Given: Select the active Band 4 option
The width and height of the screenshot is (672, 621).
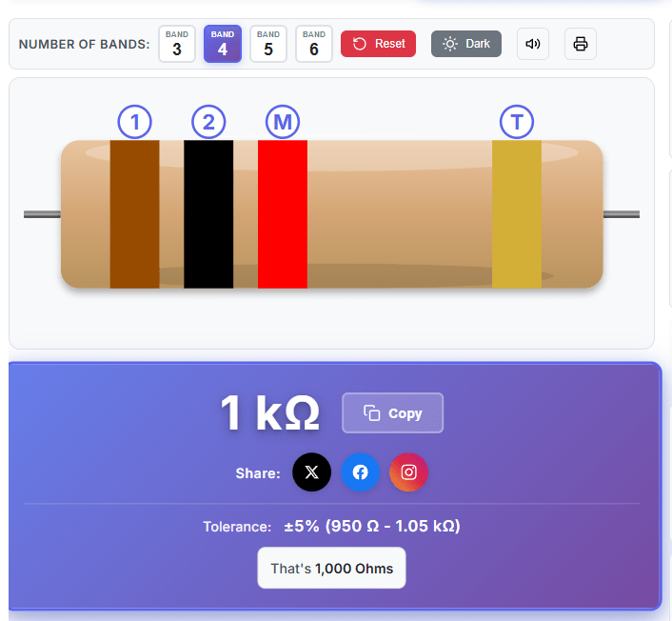Looking at the screenshot, I should tap(223, 44).
